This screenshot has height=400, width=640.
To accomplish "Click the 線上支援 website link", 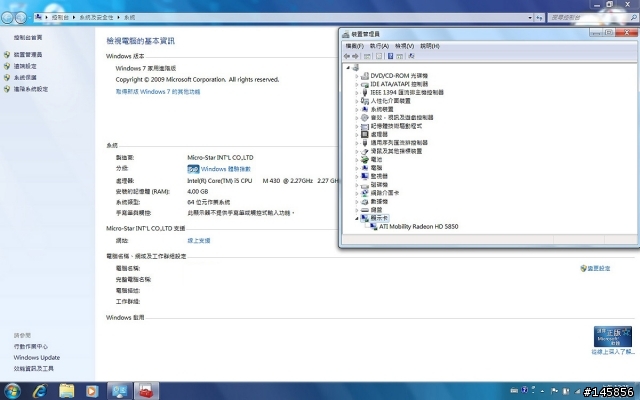I will point(199,241).
